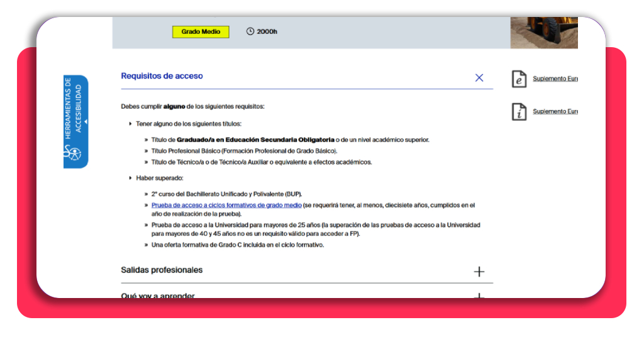Viewport: 644px width, 337px height.
Task: Click the first Suplemento Europass document icon
Action: pyautogui.click(x=519, y=79)
